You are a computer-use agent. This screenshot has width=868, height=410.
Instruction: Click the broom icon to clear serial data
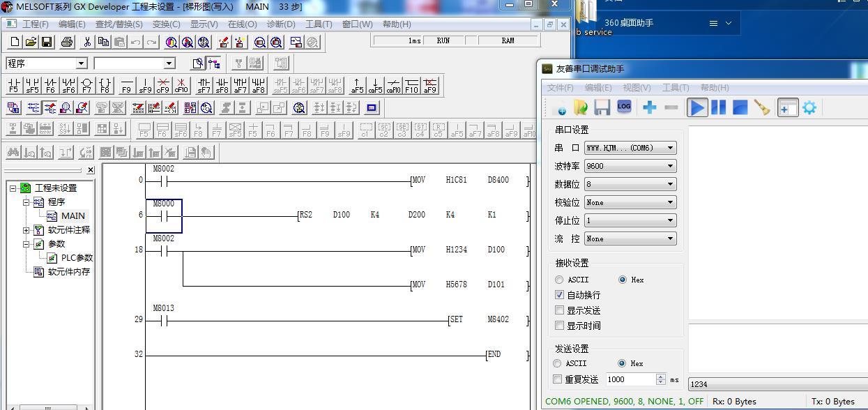pos(762,107)
